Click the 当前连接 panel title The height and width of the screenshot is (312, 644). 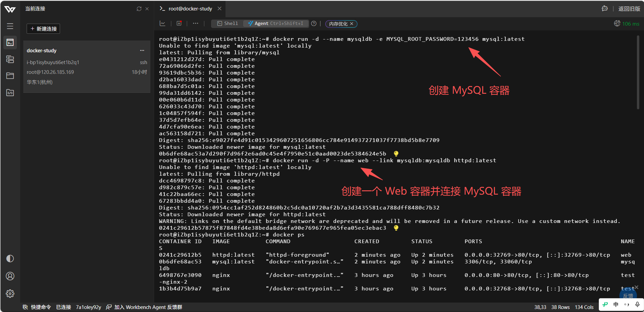coord(35,9)
